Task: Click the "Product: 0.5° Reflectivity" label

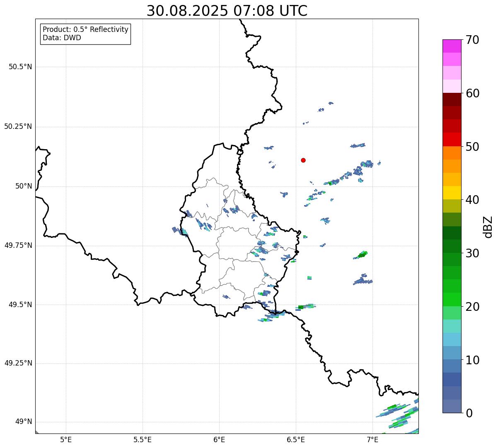Action: click(85, 30)
